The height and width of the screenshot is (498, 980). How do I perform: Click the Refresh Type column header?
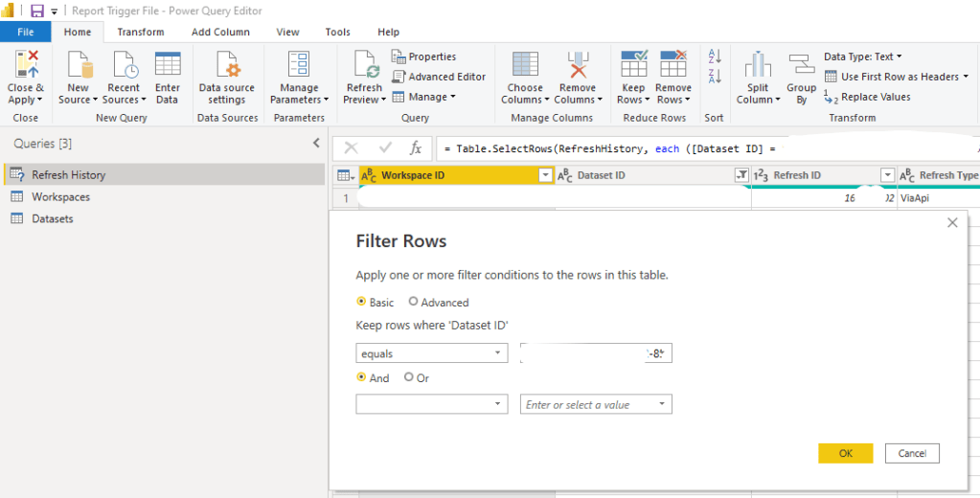(938, 175)
